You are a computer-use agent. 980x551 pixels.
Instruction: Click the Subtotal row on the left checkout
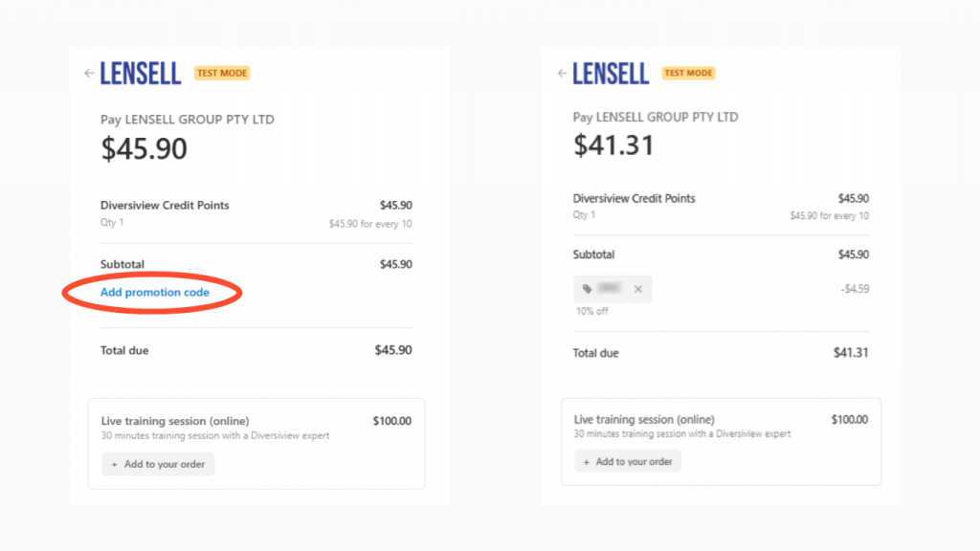pyautogui.click(x=122, y=264)
